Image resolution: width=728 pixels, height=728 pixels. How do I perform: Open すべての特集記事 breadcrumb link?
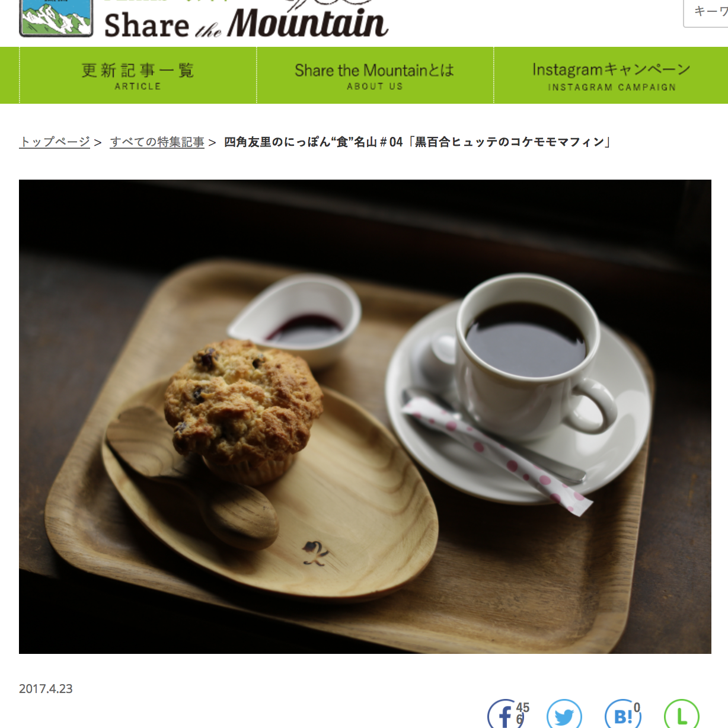(157, 142)
